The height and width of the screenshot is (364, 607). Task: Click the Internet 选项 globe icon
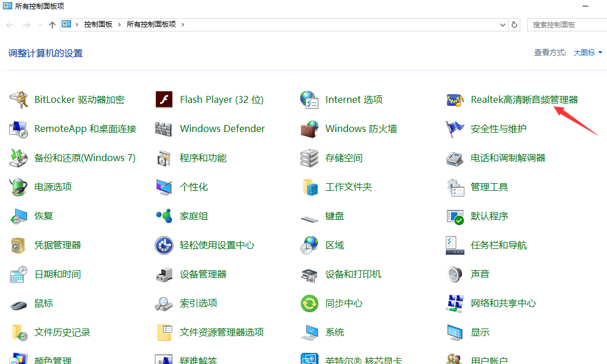(x=309, y=100)
